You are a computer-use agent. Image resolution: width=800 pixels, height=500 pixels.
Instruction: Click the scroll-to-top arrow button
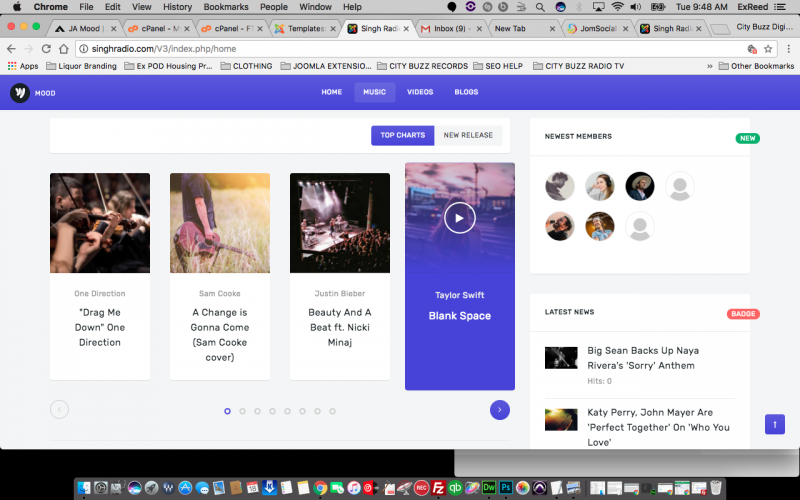pos(774,424)
